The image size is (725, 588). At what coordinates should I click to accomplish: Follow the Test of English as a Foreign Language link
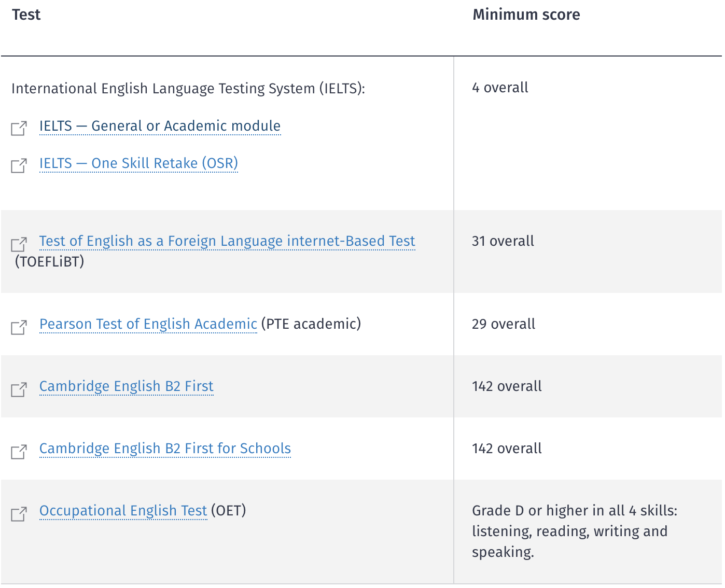pos(227,241)
